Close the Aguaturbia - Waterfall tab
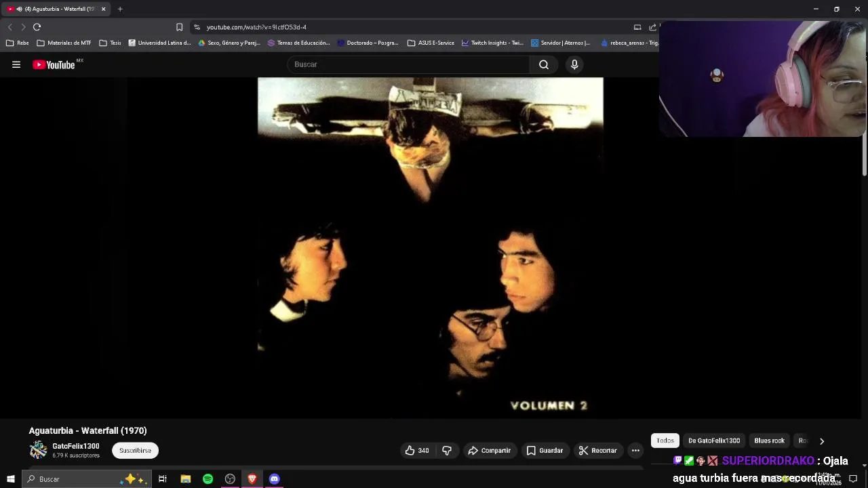 click(103, 9)
